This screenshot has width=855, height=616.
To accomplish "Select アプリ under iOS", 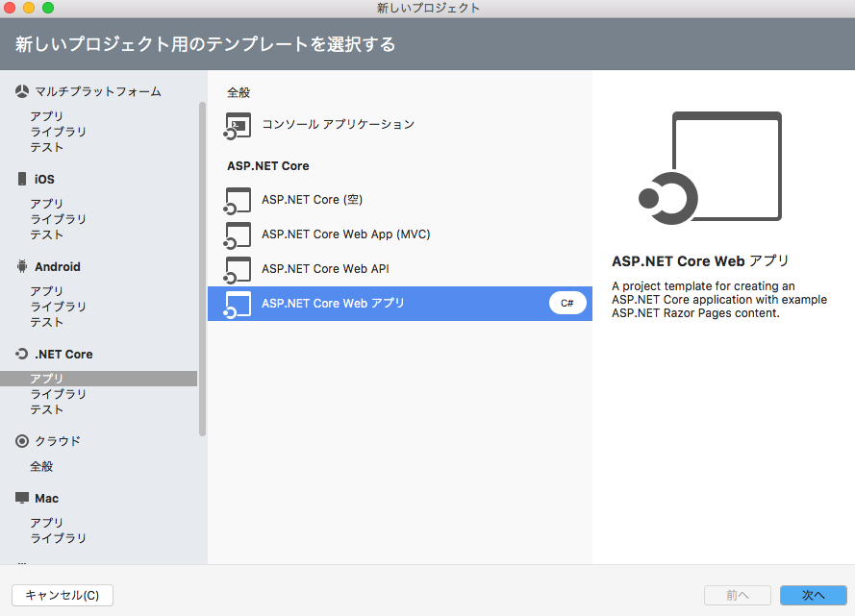I will (46, 204).
